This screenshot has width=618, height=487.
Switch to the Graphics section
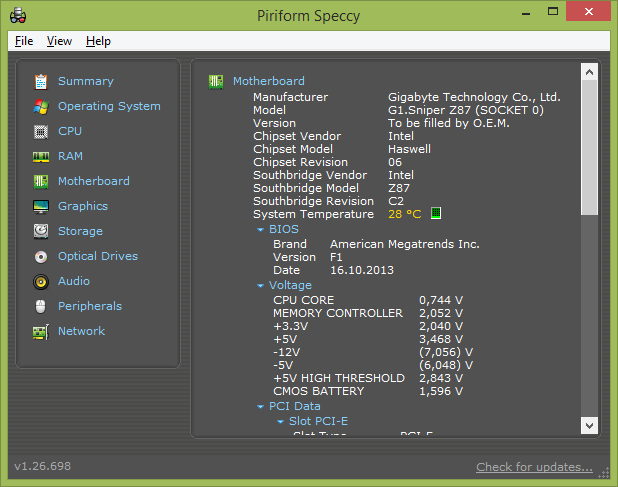click(83, 206)
